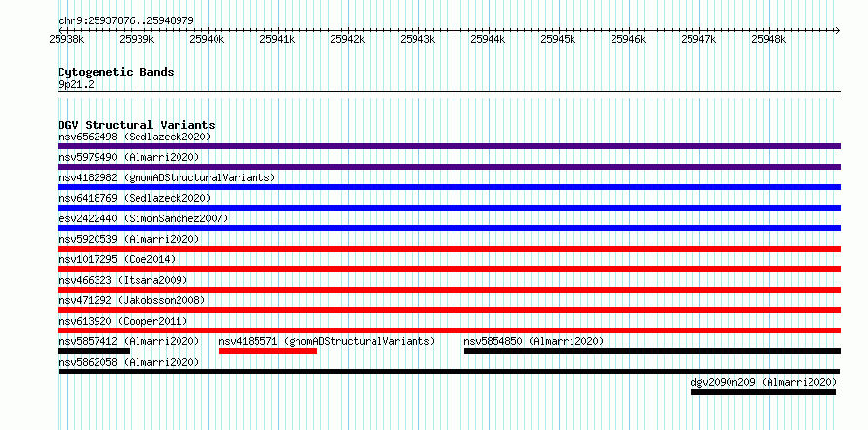Click the 25945k ruler label

click(559, 39)
